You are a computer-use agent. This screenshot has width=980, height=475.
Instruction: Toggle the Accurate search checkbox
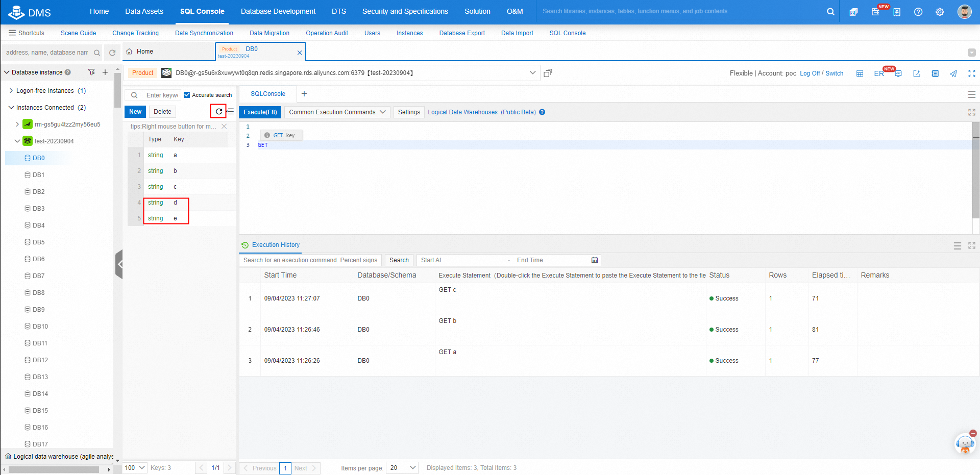(x=187, y=95)
